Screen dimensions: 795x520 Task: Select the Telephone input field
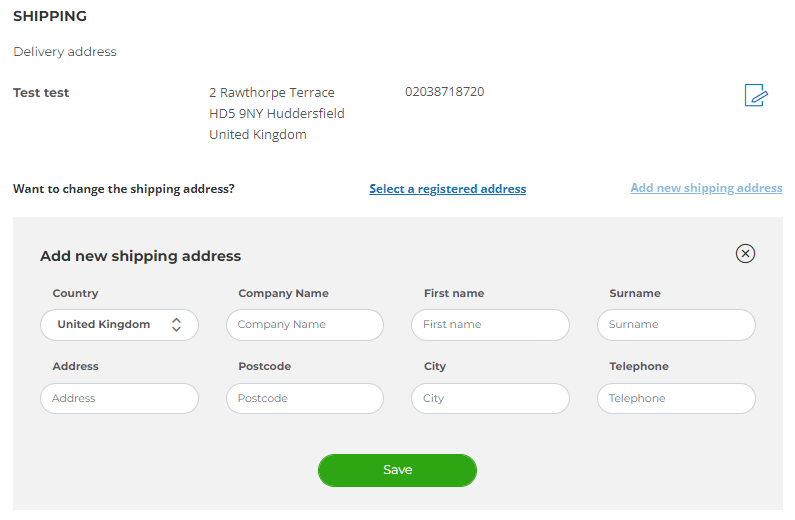point(676,398)
